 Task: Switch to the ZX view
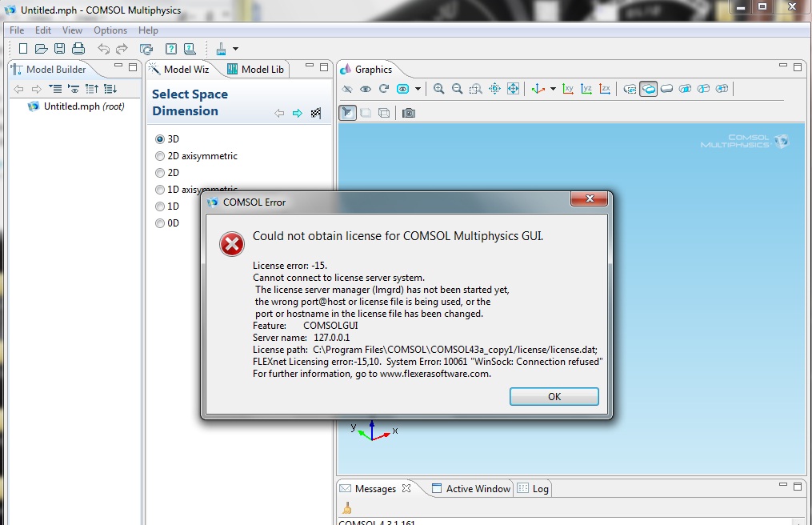coord(605,89)
